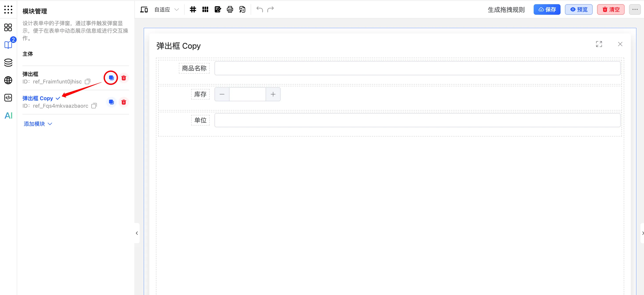Click the 保存 save button
Image resolution: width=644 pixels, height=295 pixels.
click(x=547, y=9)
